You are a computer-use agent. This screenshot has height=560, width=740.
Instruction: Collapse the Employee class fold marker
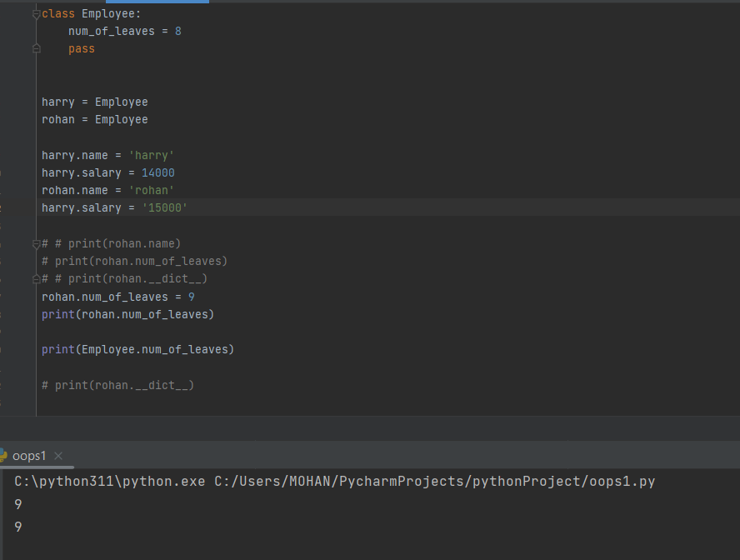click(x=37, y=14)
